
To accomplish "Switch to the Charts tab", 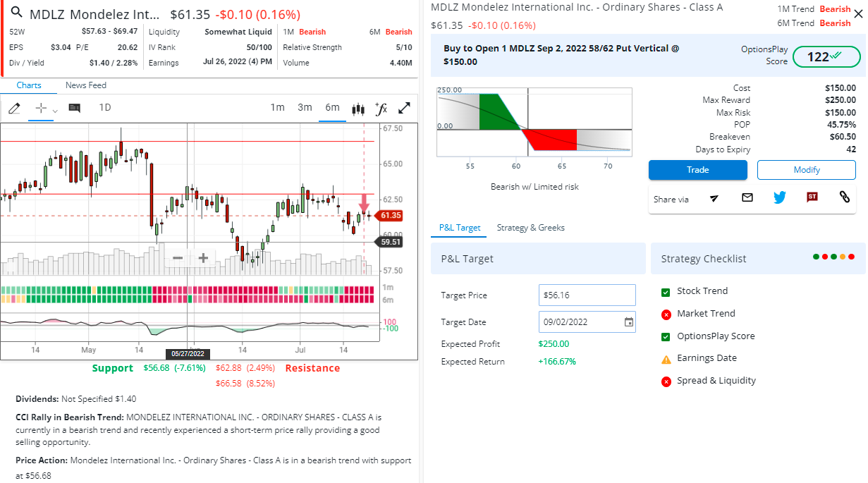I will point(29,85).
